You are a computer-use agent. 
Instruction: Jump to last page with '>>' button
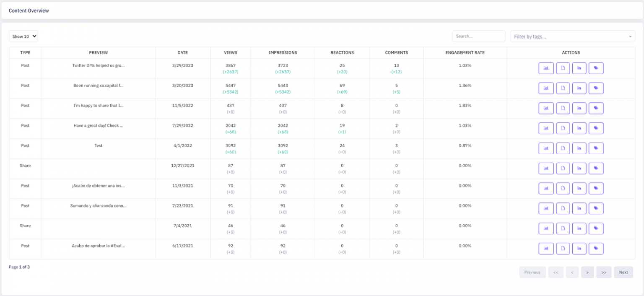(x=604, y=273)
